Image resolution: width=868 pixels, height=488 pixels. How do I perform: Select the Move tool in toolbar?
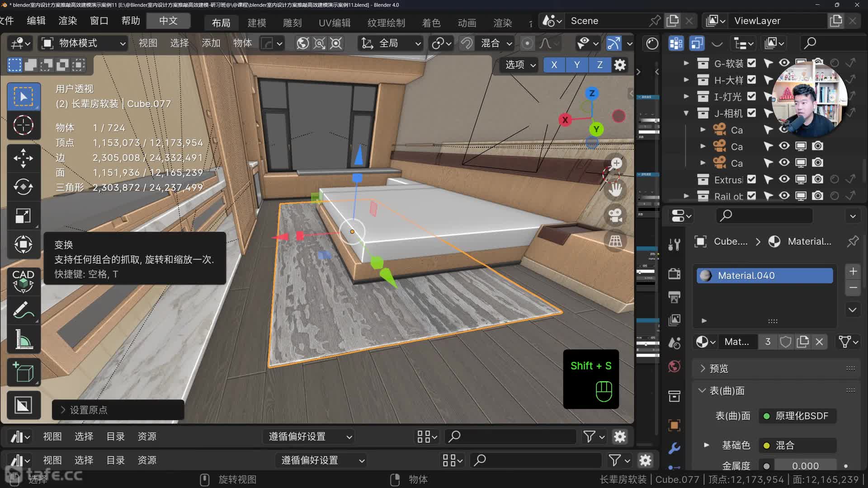(x=23, y=158)
